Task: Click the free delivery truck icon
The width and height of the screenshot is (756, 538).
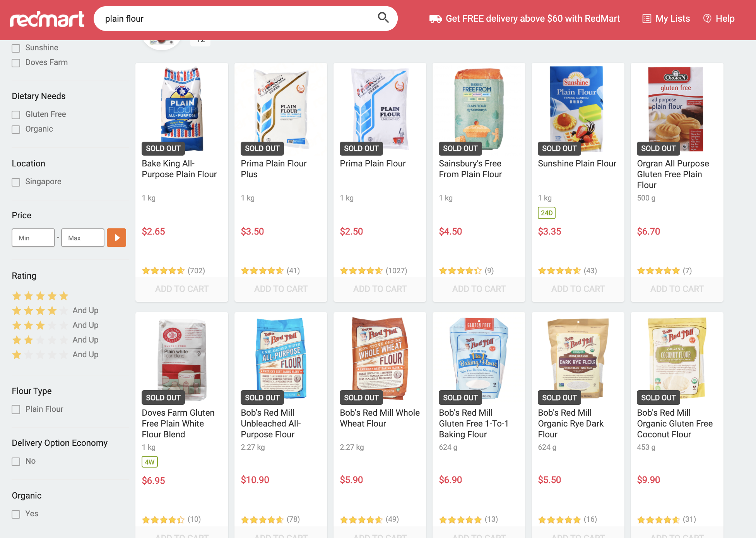Action: [x=436, y=19]
